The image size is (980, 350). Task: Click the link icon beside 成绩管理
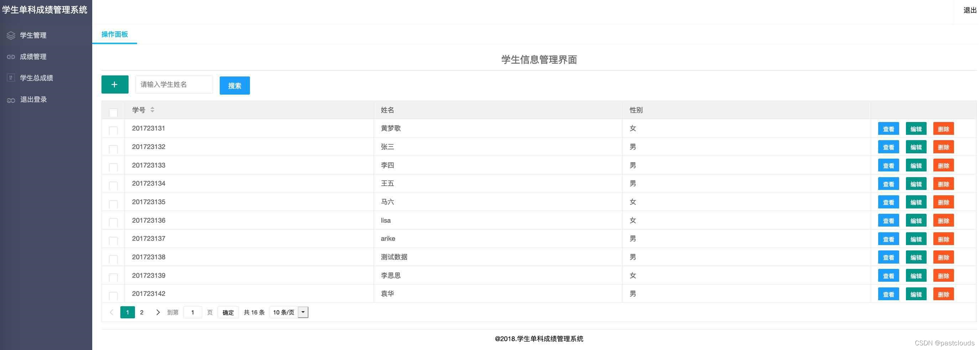11,57
